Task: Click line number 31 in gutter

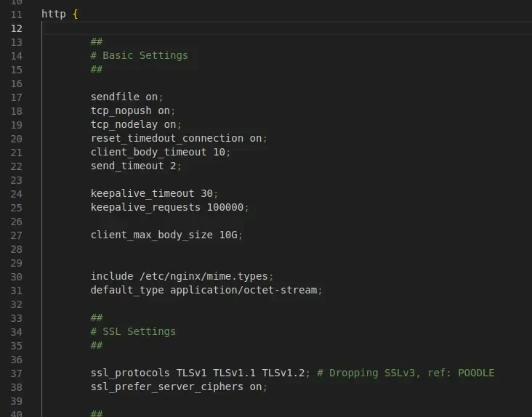Action: pos(17,291)
